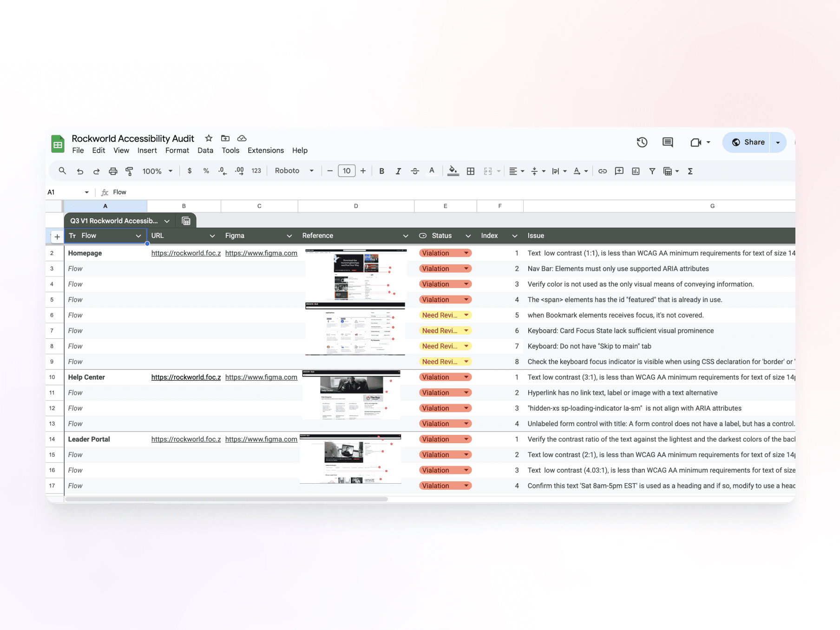Open the Status column dropdown
This screenshot has width=840, height=630.
468,236
